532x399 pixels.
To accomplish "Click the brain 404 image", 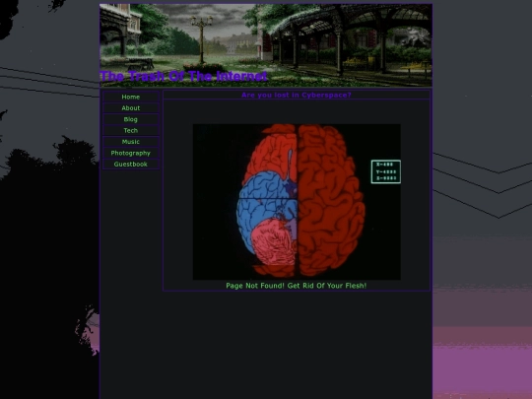I will click(297, 202).
